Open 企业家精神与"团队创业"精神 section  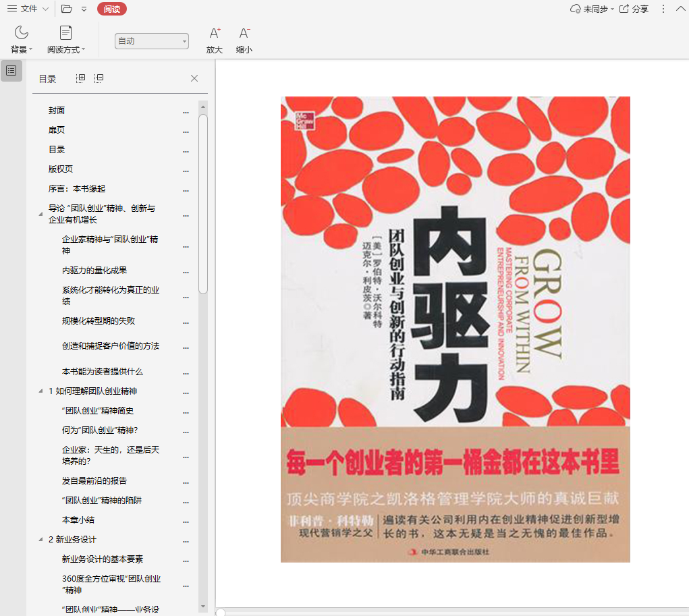110,245
